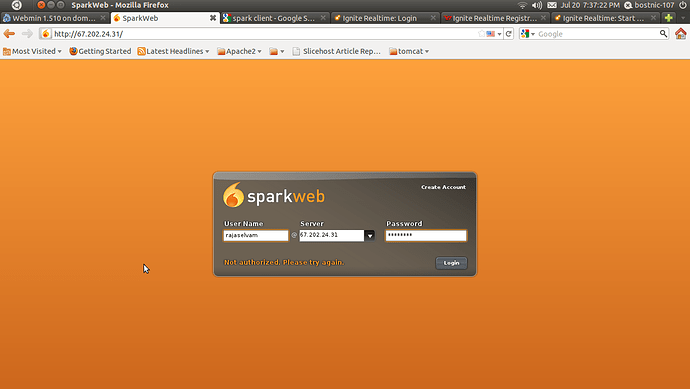Focus the User Name input field
Viewport: 690px width, 389px height.
256,235
